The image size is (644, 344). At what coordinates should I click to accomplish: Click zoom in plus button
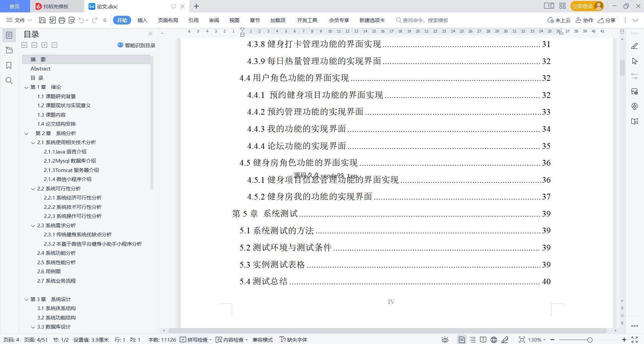pyautogui.click(x=624, y=340)
